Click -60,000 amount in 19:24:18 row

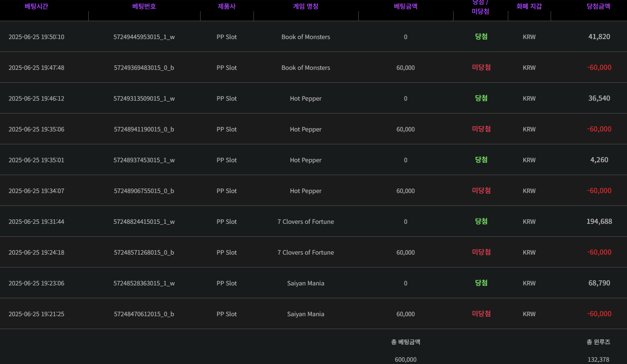[x=599, y=252]
